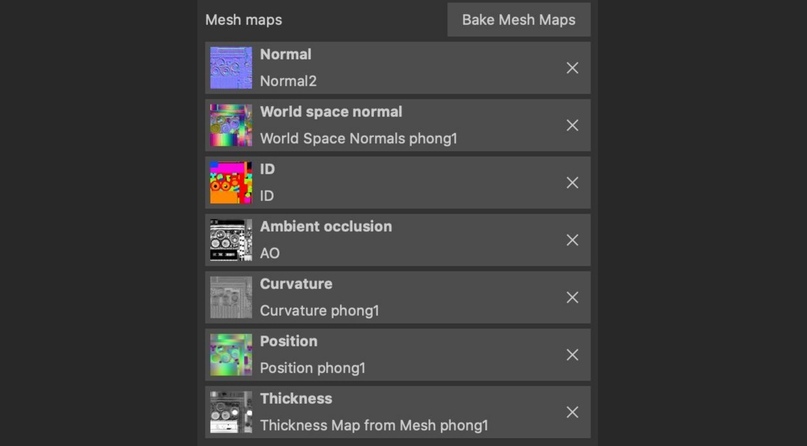Open the Curvature map thumbnail

pyautogui.click(x=231, y=297)
